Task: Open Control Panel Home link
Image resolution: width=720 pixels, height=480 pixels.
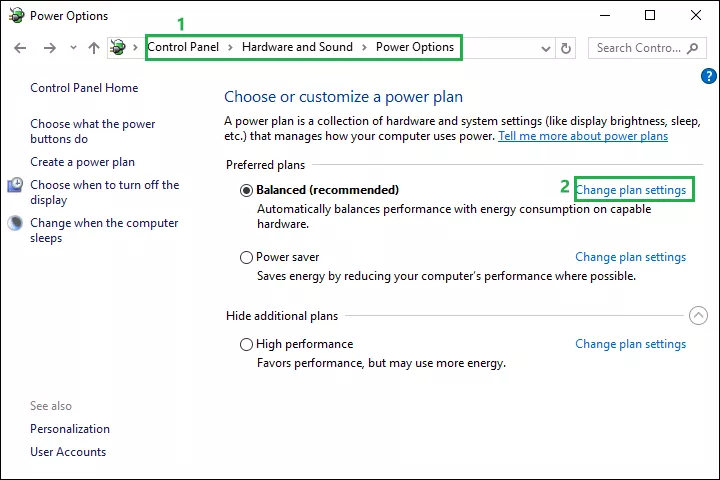Action: click(x=84, y=88)
